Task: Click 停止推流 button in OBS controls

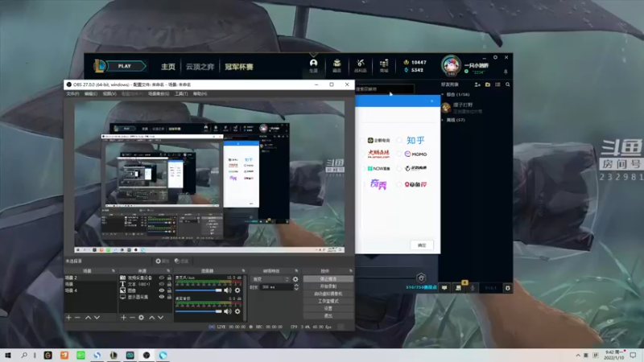Action: tap(328, 279)
